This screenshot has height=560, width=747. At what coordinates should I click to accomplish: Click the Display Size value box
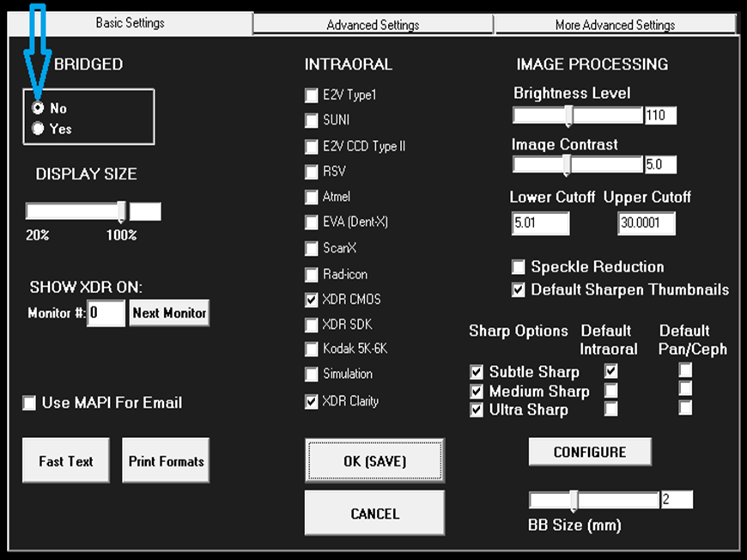pos(145,211)
